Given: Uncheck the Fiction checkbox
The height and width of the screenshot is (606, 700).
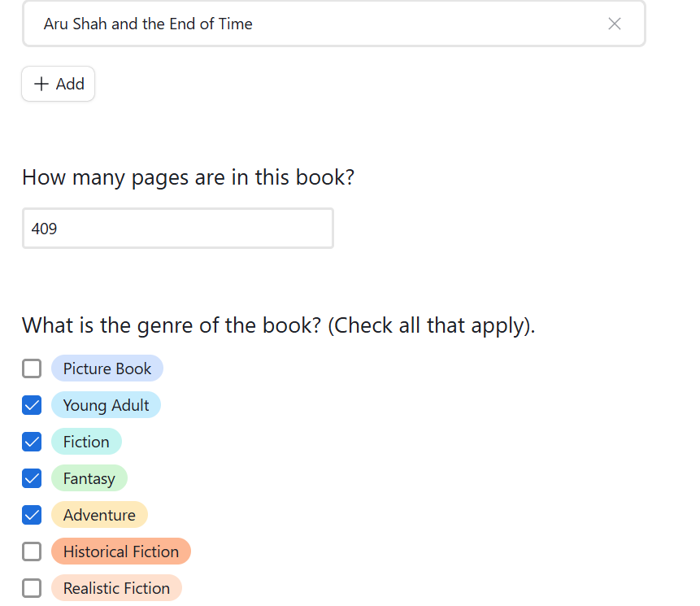Looking at the screenshot, I should 32,442.
